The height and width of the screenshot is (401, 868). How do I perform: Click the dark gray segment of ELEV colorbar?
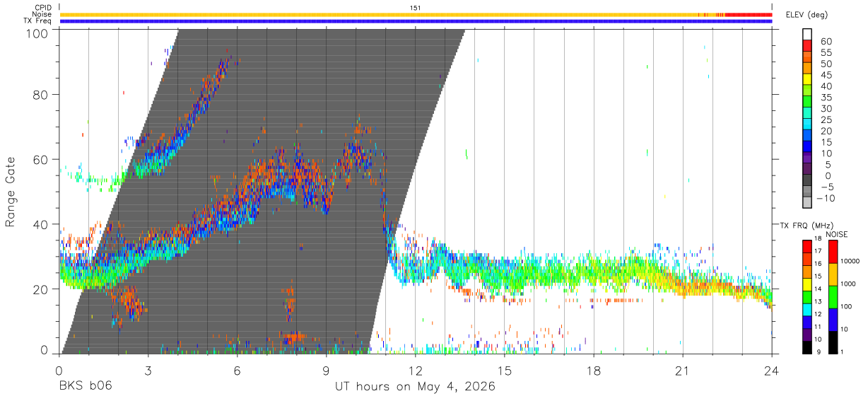[x=807, y=180]
